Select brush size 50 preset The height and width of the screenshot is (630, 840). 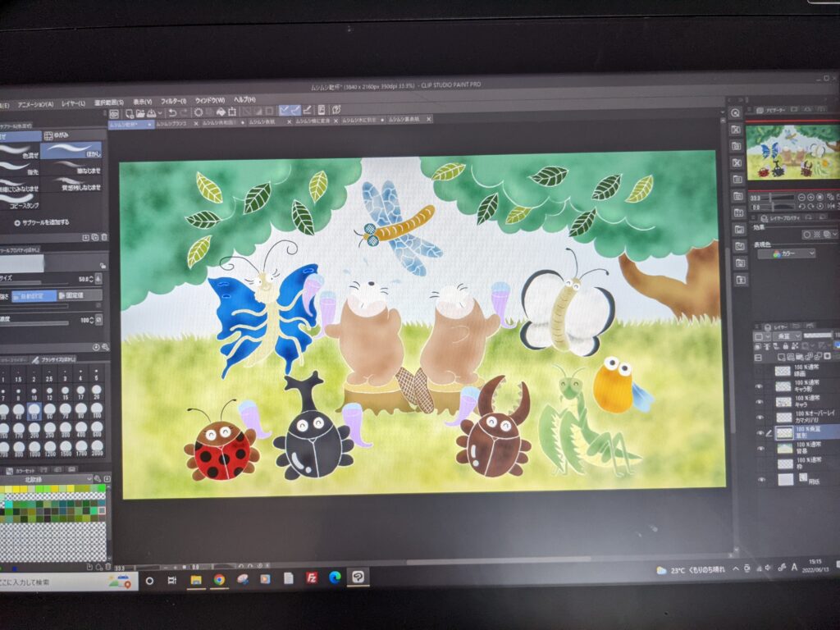[x=33, y=412]
